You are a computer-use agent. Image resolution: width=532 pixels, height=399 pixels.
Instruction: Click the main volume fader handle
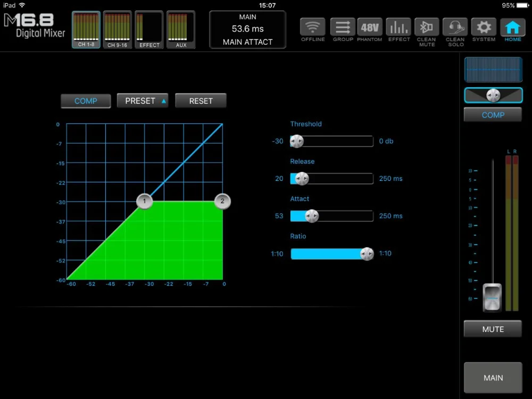(492, 297)
